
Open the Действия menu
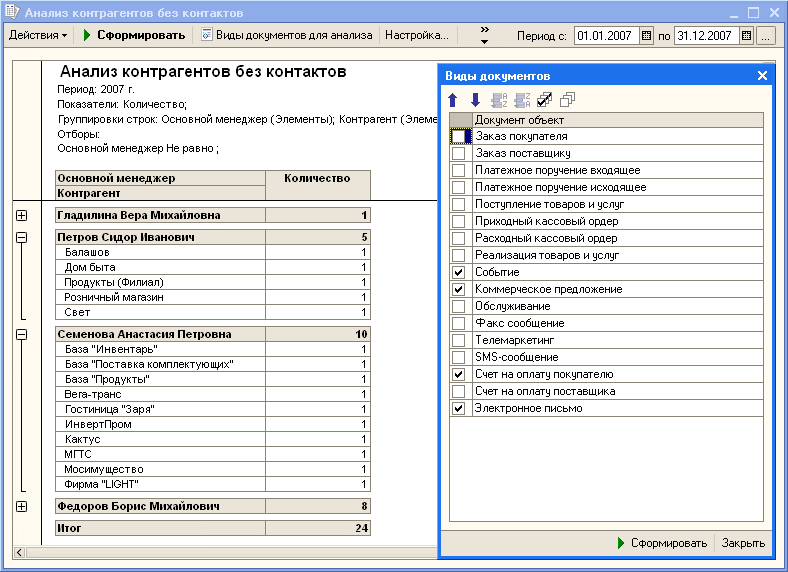coord(38,35)
